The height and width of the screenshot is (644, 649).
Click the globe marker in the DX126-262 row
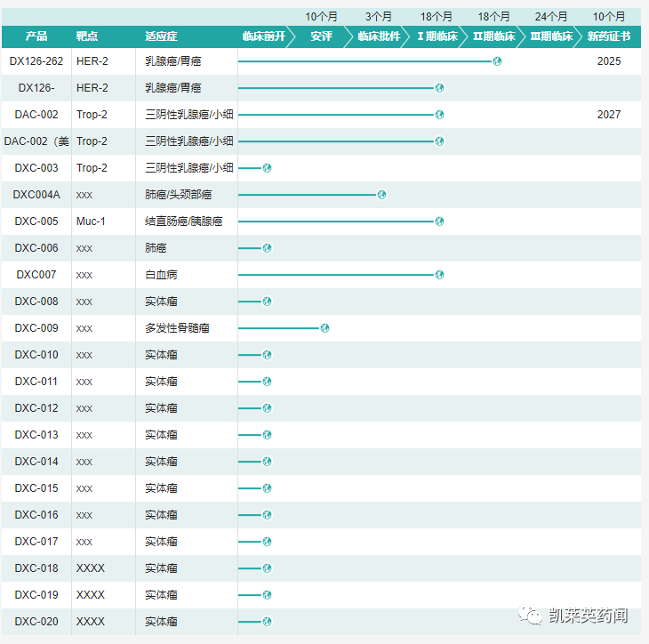497,61
